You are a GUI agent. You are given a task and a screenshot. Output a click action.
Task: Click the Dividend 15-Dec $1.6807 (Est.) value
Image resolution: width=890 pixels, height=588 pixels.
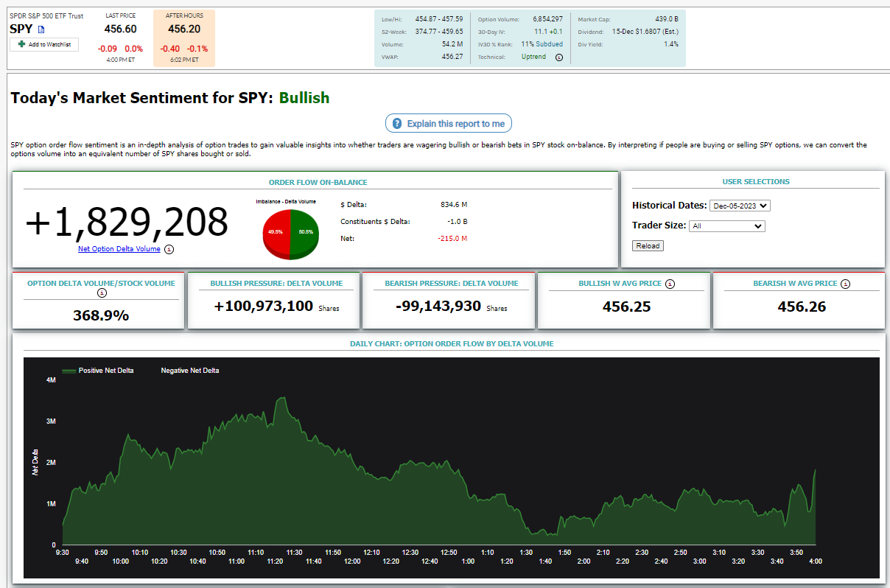tap(645, 32)
